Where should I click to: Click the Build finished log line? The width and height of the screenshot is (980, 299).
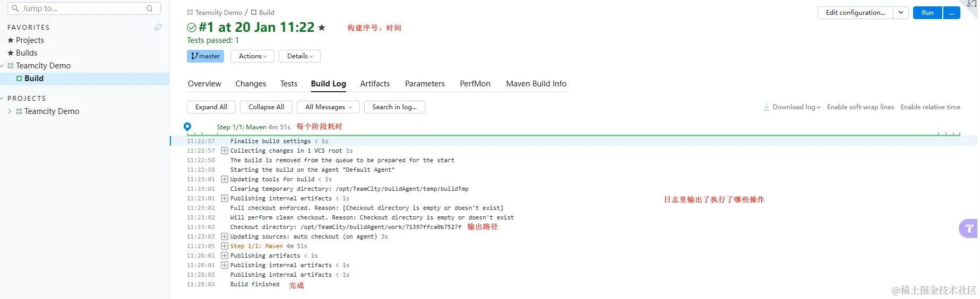(255, 285)
